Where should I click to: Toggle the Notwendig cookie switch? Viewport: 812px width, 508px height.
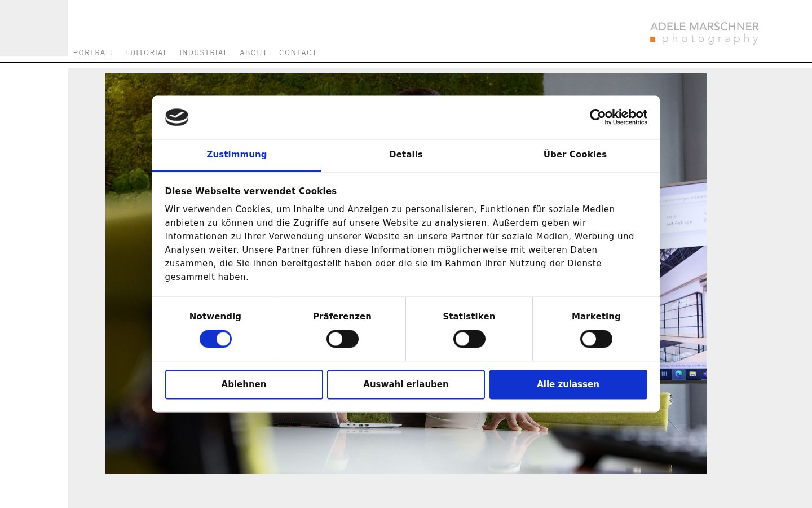tap(215, 339)
